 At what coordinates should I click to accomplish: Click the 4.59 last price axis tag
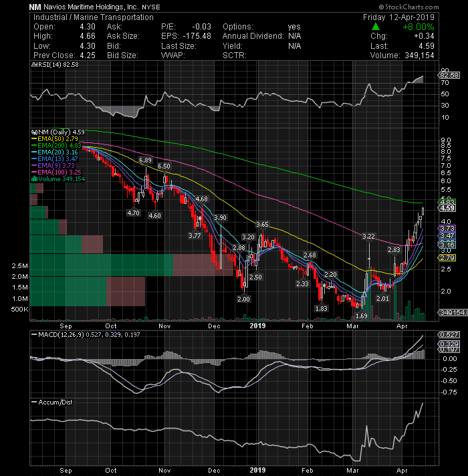(x=447, y=209)
